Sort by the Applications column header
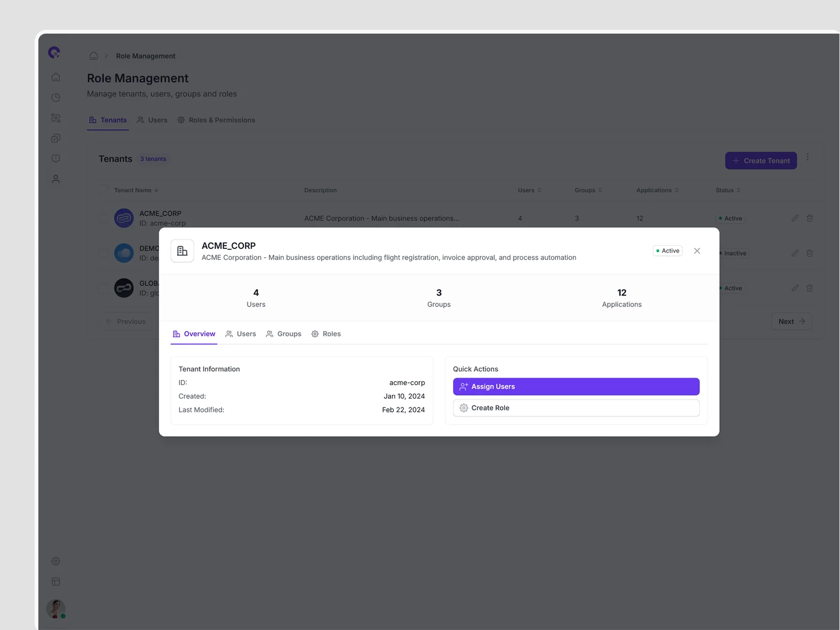Viewport: 840px width, 630px height. 657,190
